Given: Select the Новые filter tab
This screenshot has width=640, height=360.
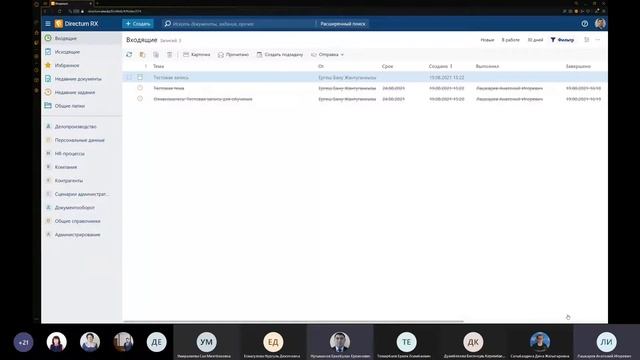Looking at the screenshot, I should tap(487, 40).
